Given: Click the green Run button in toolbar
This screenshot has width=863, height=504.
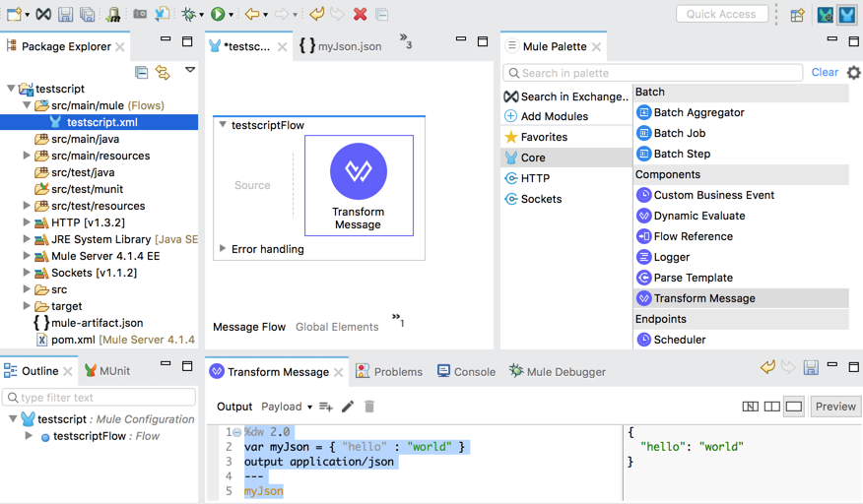Looking at the screenshot, I should 218,15.
